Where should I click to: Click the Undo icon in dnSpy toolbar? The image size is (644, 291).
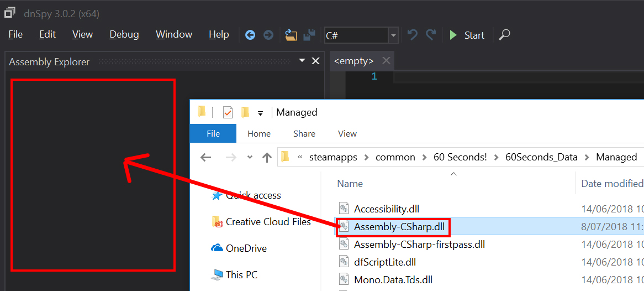pyautogui.click(x=412, y=35)
